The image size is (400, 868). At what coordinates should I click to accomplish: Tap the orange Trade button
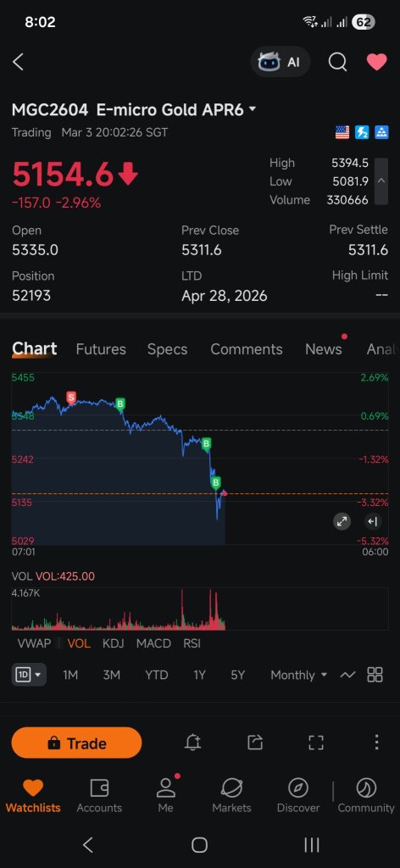coord(76,743)
